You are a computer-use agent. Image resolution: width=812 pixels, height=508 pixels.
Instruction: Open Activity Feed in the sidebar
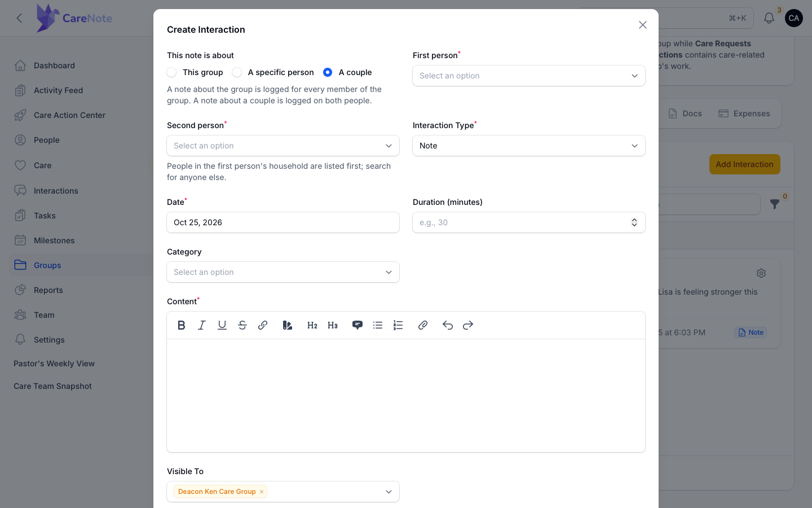pyautogui.click(x=58, y=90)
